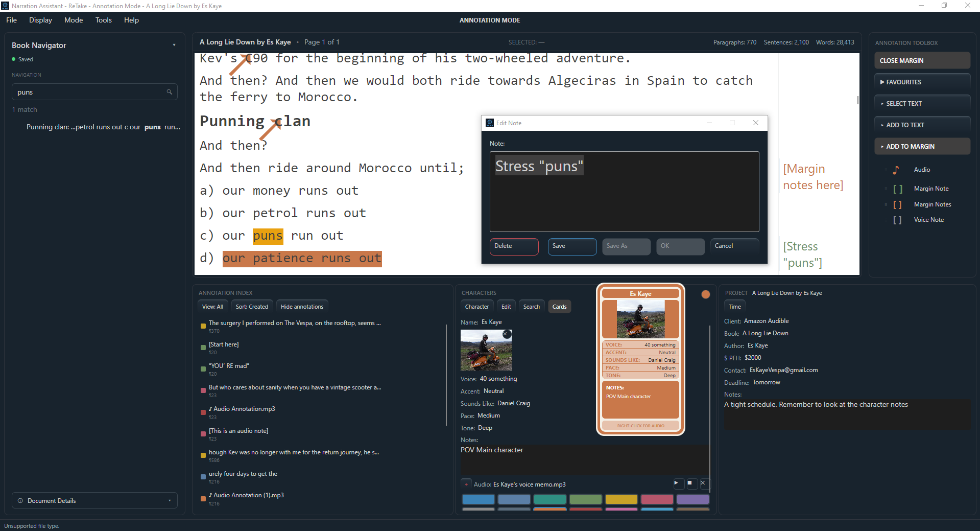Expand the SELECT TEXT section

click(x=922, y=103)
